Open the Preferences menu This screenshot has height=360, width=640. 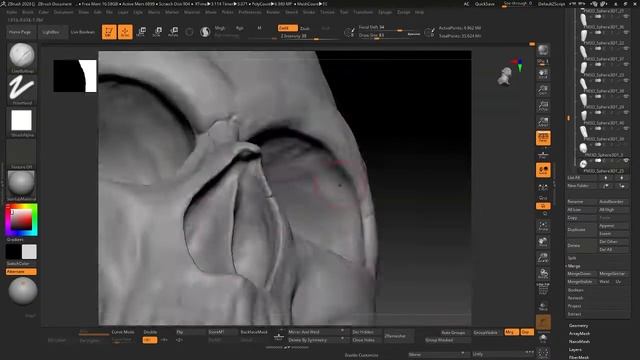250,12
